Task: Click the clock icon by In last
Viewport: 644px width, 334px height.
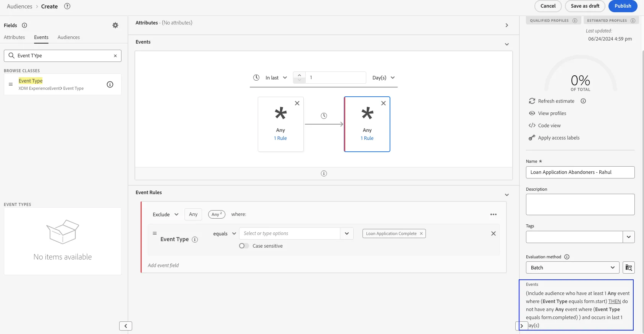Action: 256,78
